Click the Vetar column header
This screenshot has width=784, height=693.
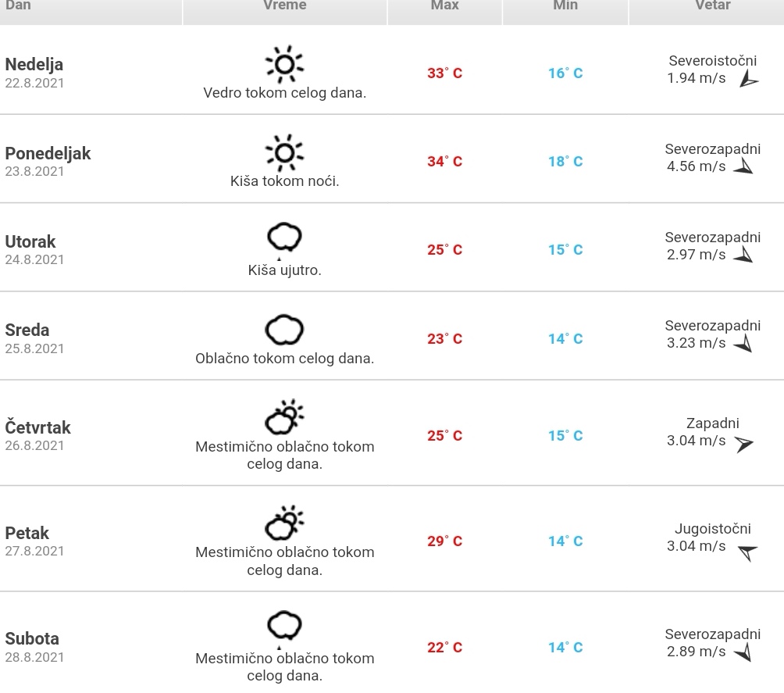(x=712, y=6)
